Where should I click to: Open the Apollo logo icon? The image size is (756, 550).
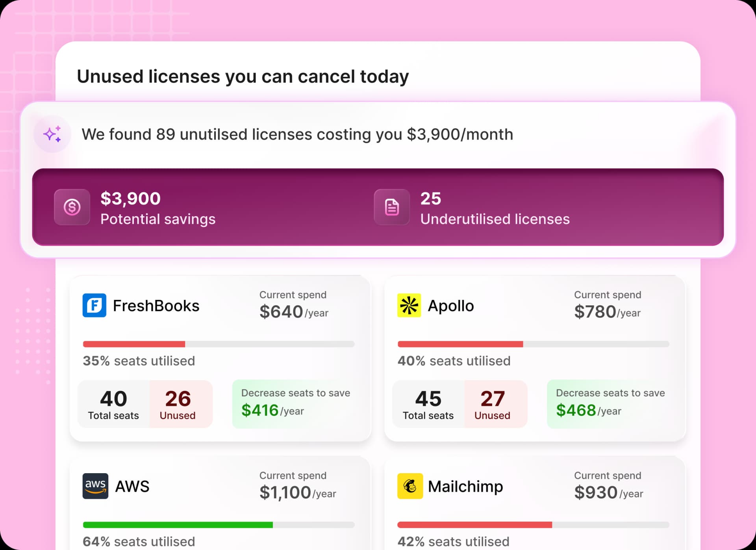pyautogui.click(x=409, y=305)
